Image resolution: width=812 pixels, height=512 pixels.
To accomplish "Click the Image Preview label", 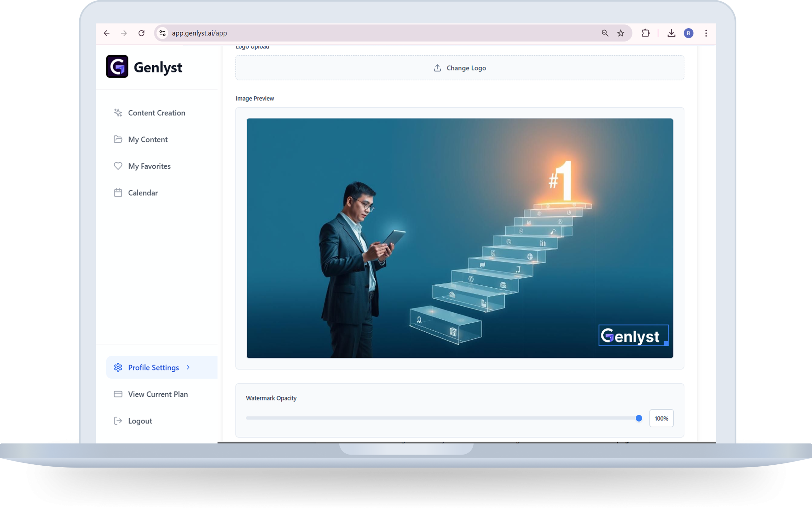I will pyautogui.click(x=255, y=98).
